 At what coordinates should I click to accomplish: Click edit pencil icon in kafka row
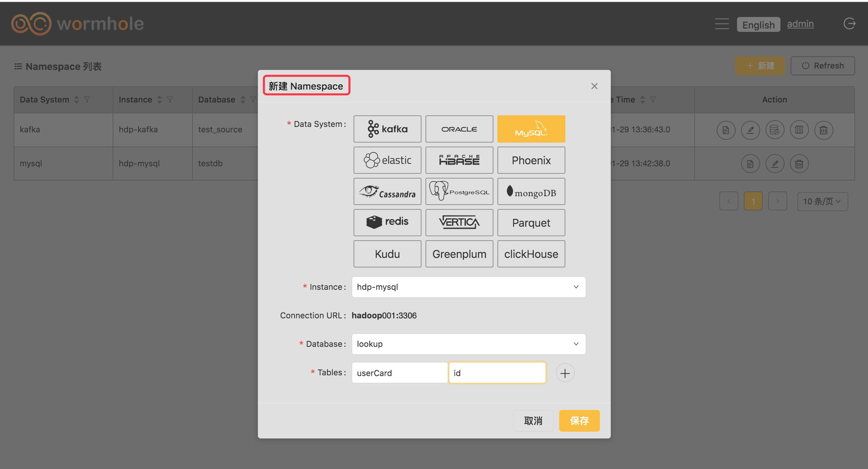click(x=750, y=130)
